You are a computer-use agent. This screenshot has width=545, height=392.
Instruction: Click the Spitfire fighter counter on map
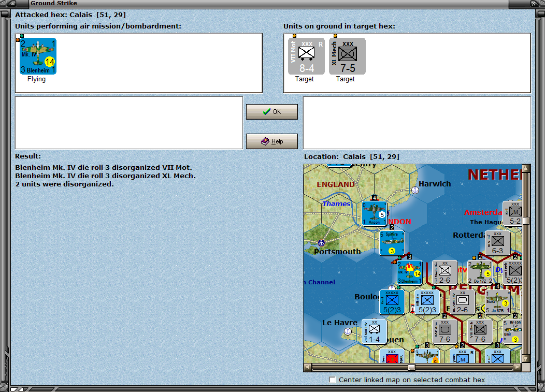point(392,243)
